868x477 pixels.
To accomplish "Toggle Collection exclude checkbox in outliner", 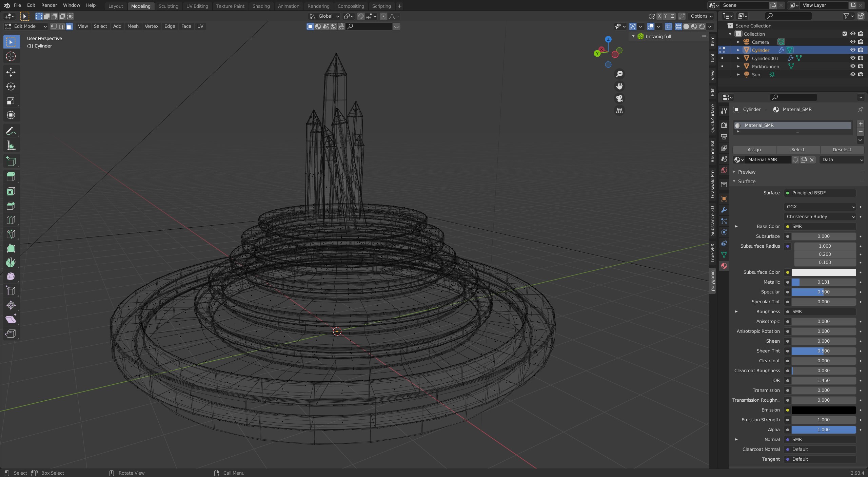I will pyautogui.click(x=844, y=34).
